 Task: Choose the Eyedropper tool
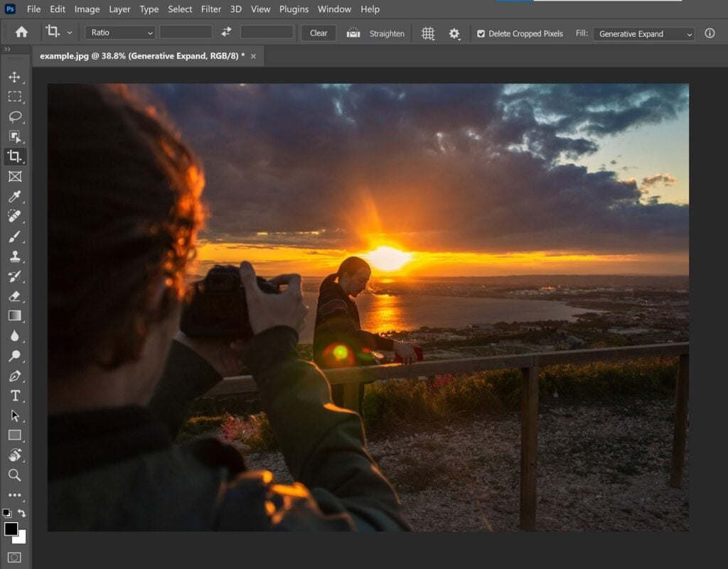click(x=16, y=197)
